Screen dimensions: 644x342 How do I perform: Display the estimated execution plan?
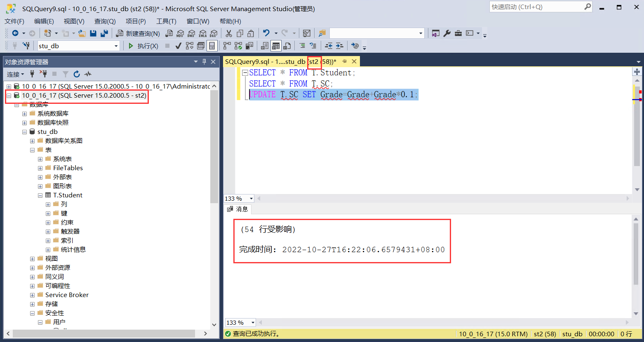point(190,46)
